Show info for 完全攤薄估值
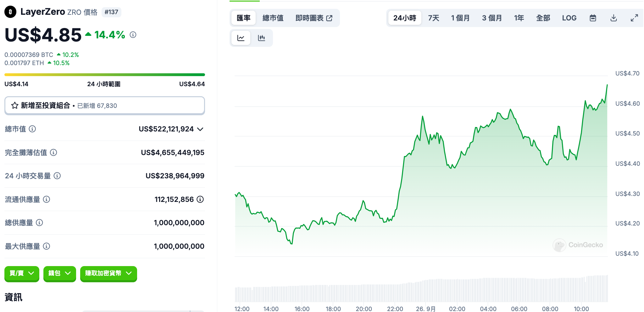 [x=53, y=153]
